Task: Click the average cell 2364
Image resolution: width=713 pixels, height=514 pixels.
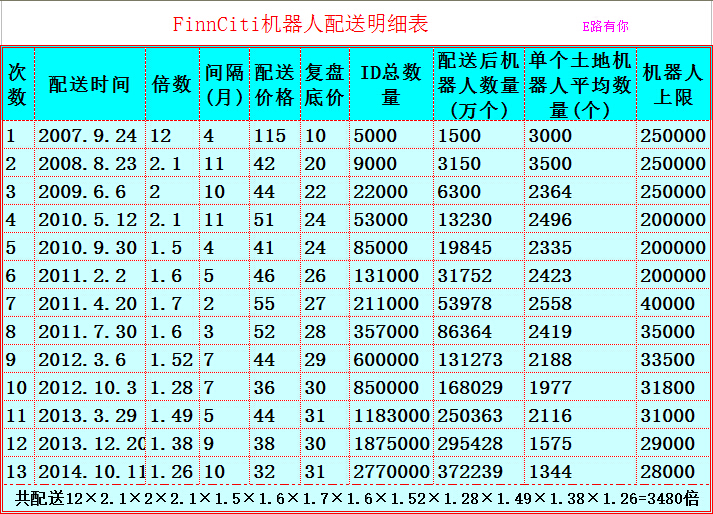Action: click(x=580, y=191)
